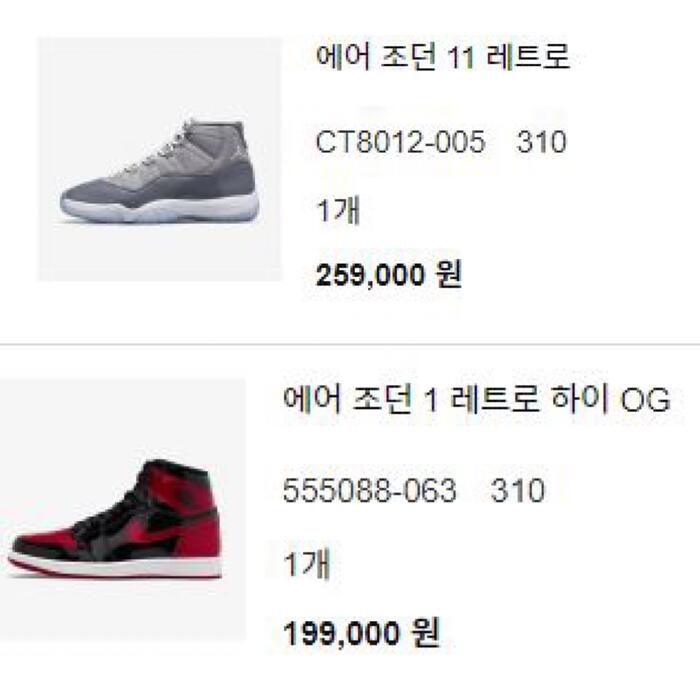The height and width of the screenshot is (700, 700).
Task: Click the 1개 quantity of the Jordan 11
Action: pyautogui.click(x=338, y=210)
